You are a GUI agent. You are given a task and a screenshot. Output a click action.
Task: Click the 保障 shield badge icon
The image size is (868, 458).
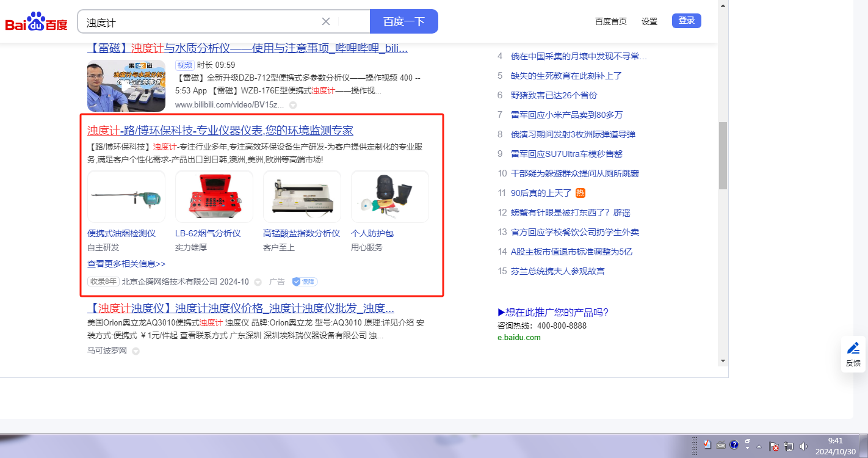pyautogui.click(x=305, y=282)
